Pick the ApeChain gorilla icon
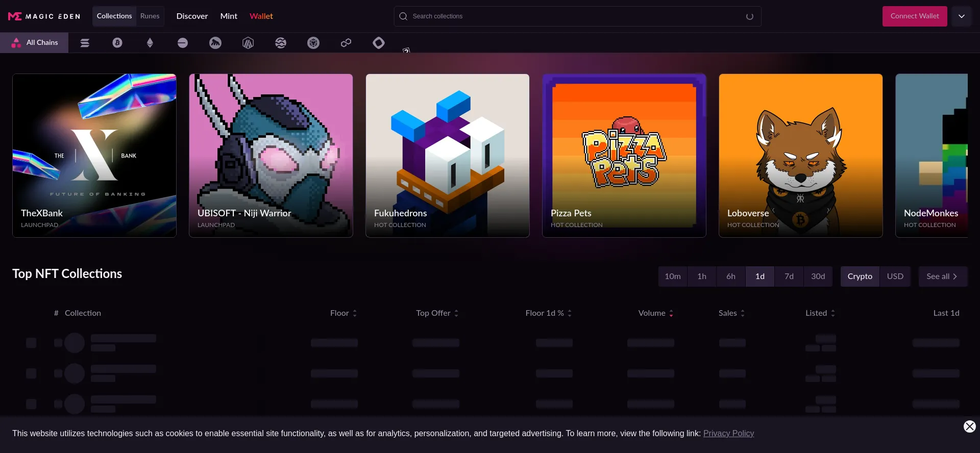 click(x=215, y=43)
